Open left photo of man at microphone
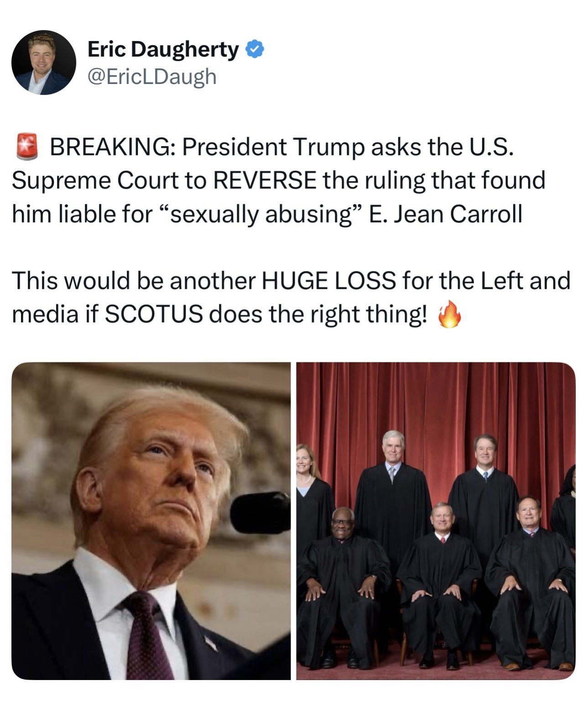Viewport: 588px width, 717px height. point(151,521)
